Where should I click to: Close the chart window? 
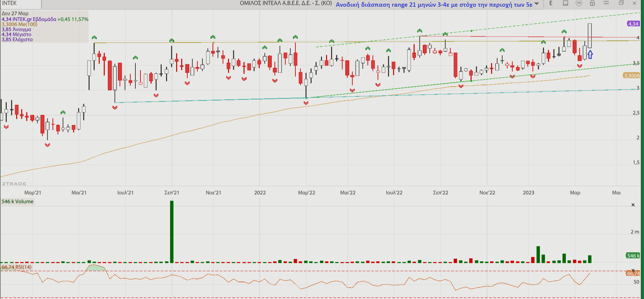[634, 3]
